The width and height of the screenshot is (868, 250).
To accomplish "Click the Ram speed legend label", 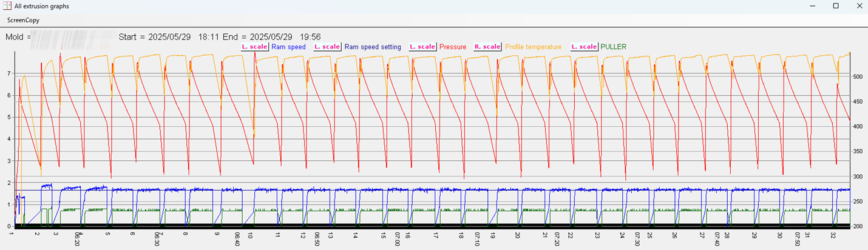I will tap(288, 47).
